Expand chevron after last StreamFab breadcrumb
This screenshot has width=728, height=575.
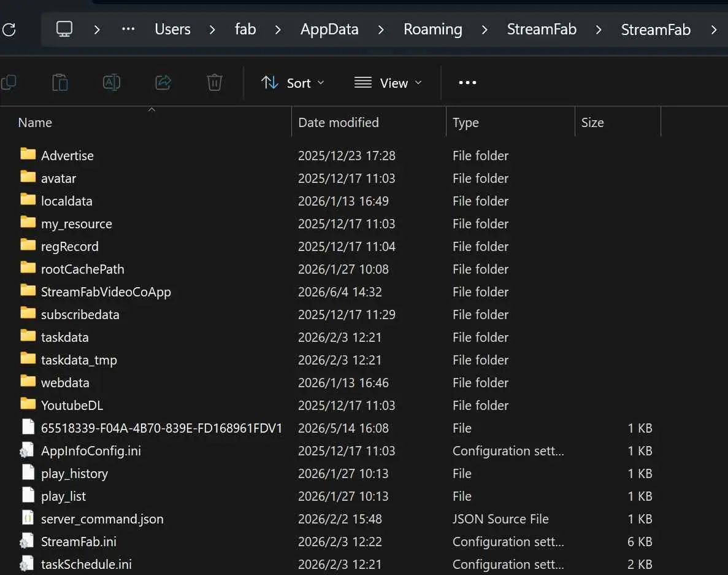point(714,29)
